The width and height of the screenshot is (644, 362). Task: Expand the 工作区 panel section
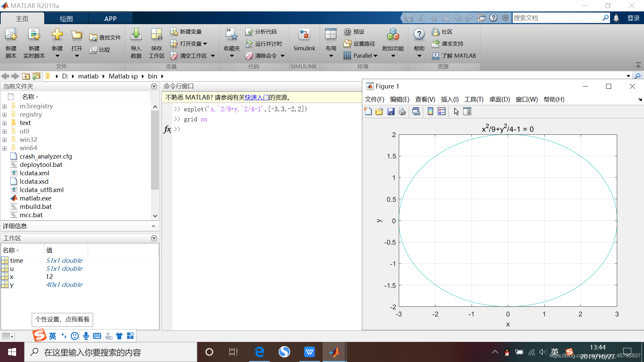pyautogui.click(x=154, y=238)
